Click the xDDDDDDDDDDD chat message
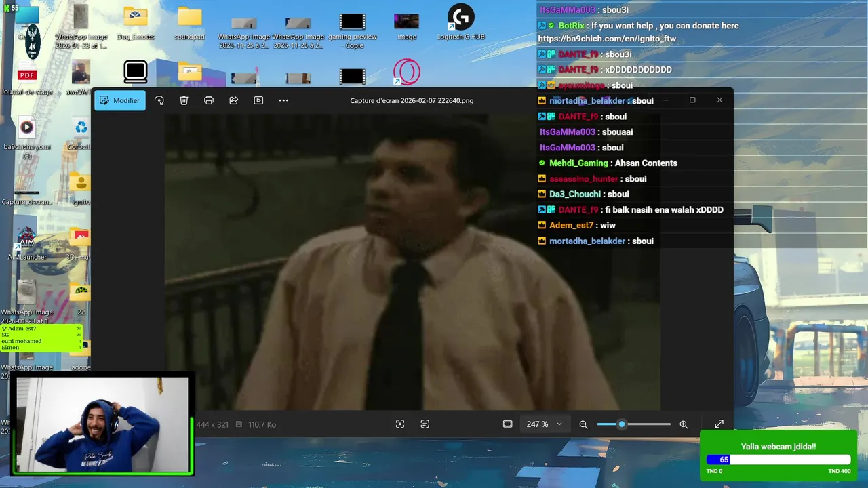Viewport: 868px width, 488px height. [638, 69]
